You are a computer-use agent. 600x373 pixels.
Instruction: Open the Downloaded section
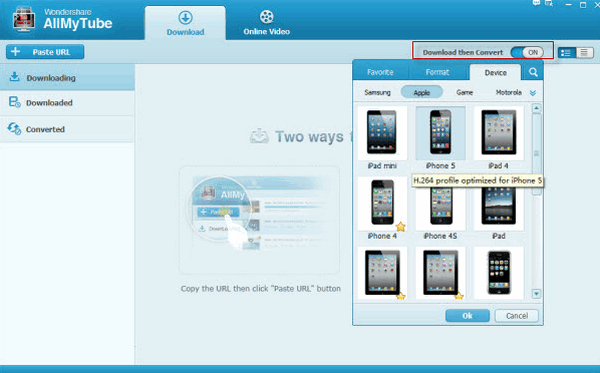(67, 103)
